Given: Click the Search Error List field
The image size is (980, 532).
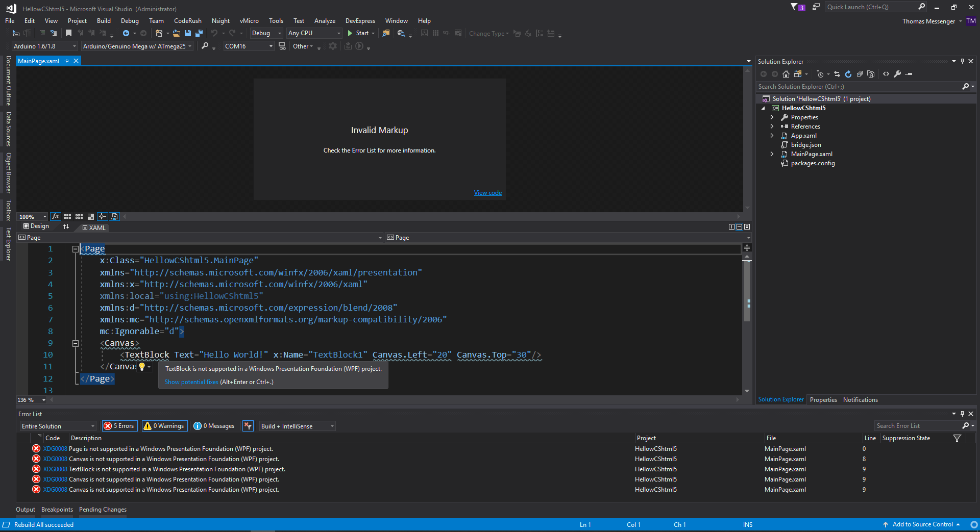Looking at the screenshot, I should click(918, 426).
